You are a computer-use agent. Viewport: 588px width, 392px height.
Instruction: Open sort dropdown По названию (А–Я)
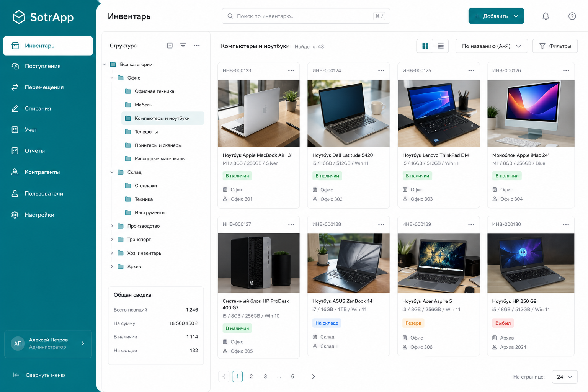point(492,46)
